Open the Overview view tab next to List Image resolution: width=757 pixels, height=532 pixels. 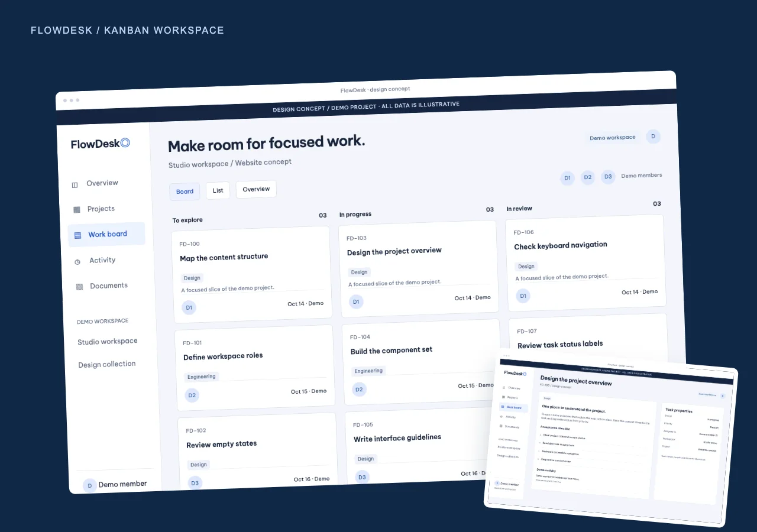tap(256, 189)
